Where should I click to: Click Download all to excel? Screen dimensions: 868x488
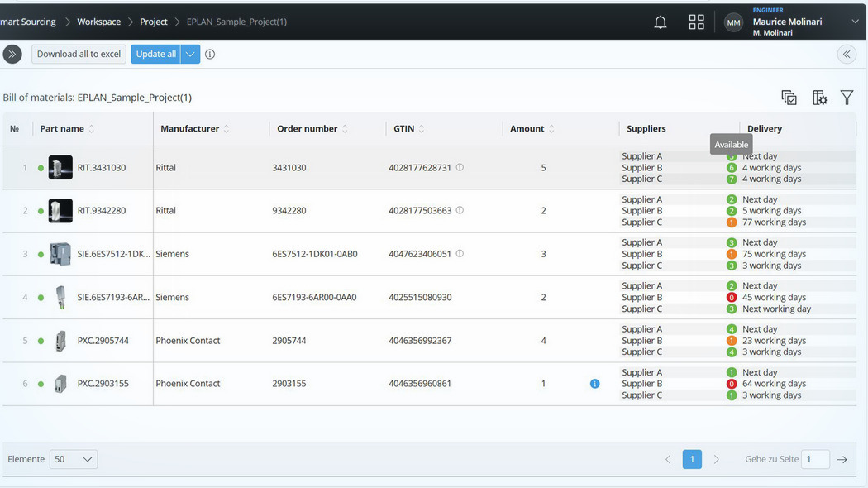[x=79, y=55]
